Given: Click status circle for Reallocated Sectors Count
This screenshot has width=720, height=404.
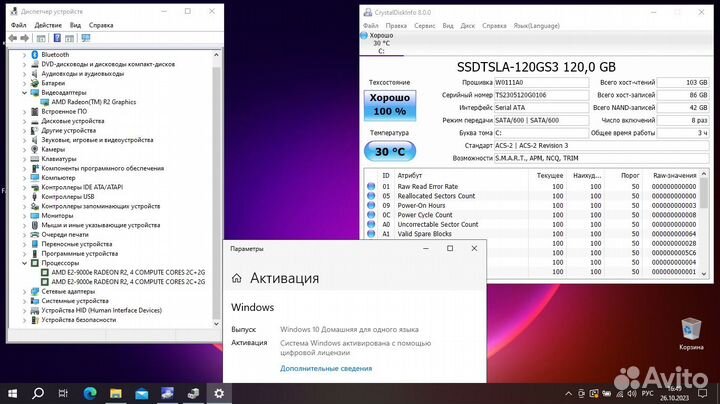Looking at the screenshot, I should tap(371, 196).
